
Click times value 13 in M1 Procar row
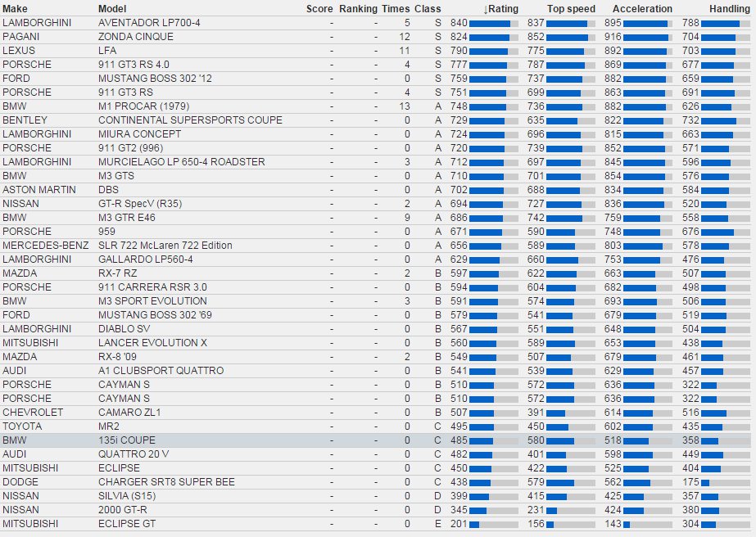[x=404, y=106]
